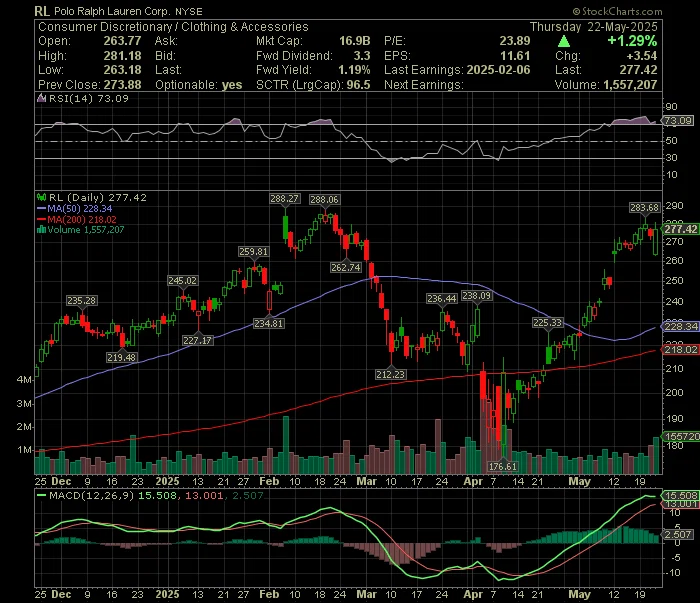
Task: Click the 288.06 peak price label
Action: point(325,200)
